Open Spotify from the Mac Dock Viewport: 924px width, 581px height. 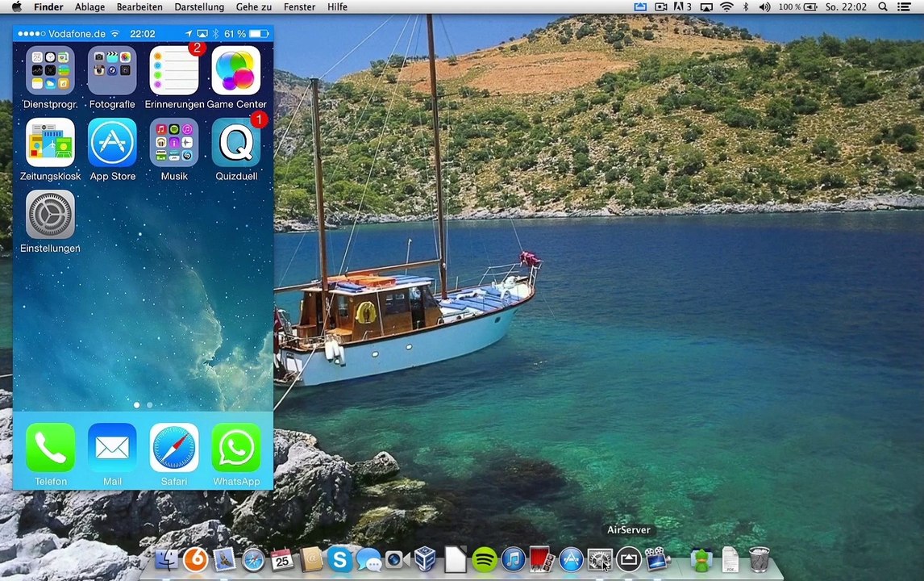485,559
